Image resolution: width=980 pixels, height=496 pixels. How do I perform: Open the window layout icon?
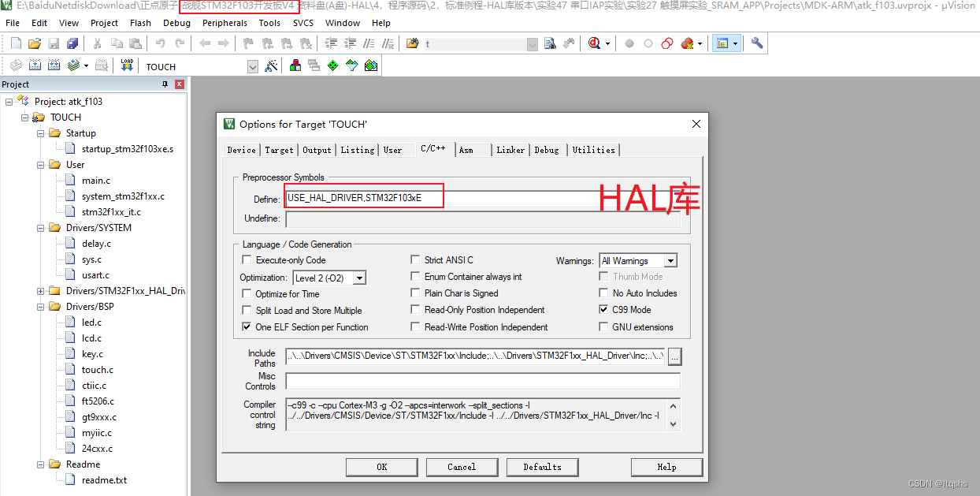pos(722,43)
